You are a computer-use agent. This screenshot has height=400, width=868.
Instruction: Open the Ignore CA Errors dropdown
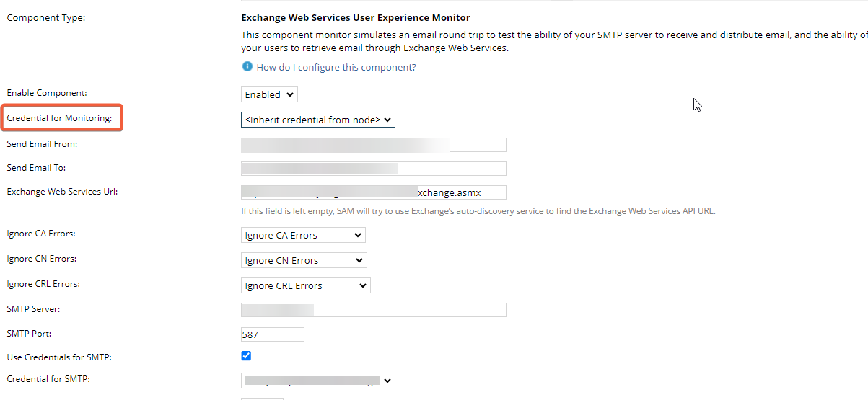click(303, 235)
